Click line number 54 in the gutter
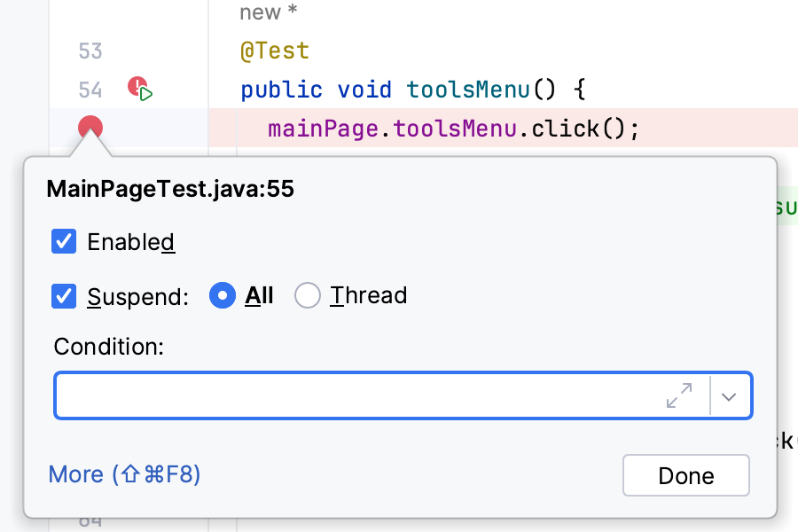The image size is (798, 532). (x=90, y=90)
